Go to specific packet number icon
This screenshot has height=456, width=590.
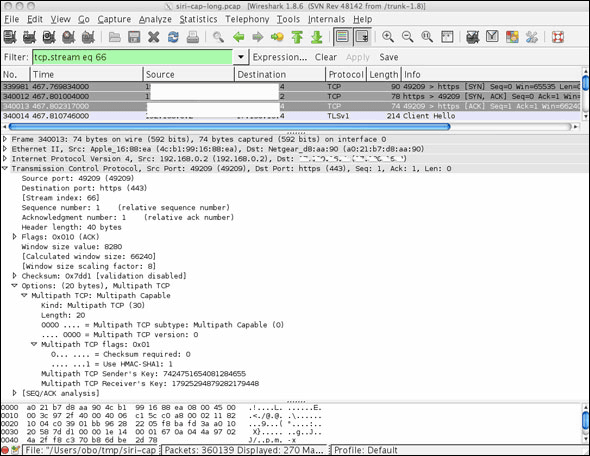click(277, 37)
